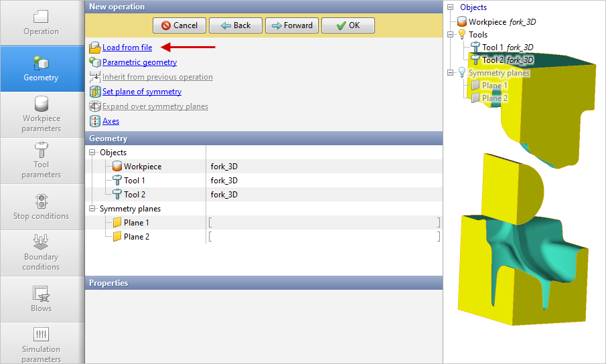
Task: Select Tool 2 fork_3D in 3D tree
Action: 508,60
